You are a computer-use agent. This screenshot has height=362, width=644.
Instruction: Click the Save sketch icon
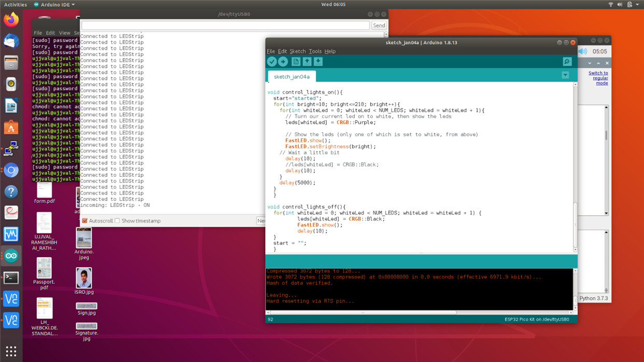pos(318,62)
